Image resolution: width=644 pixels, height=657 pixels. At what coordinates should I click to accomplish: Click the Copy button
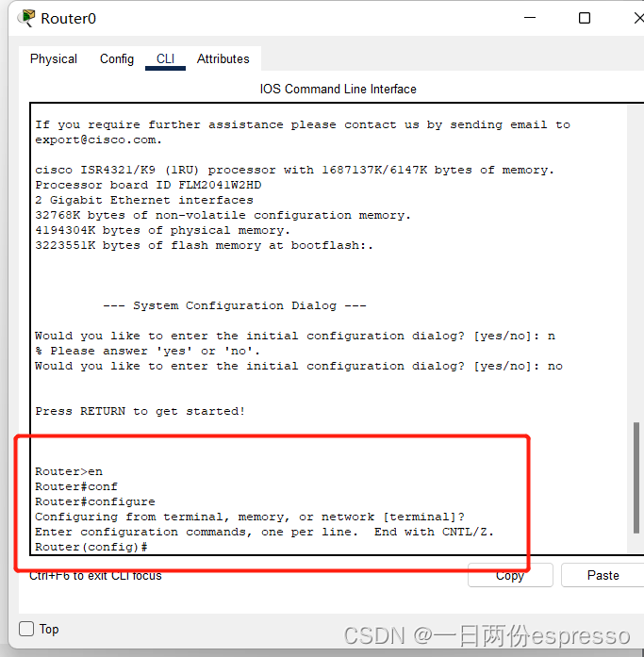click(x=510, y=575)
